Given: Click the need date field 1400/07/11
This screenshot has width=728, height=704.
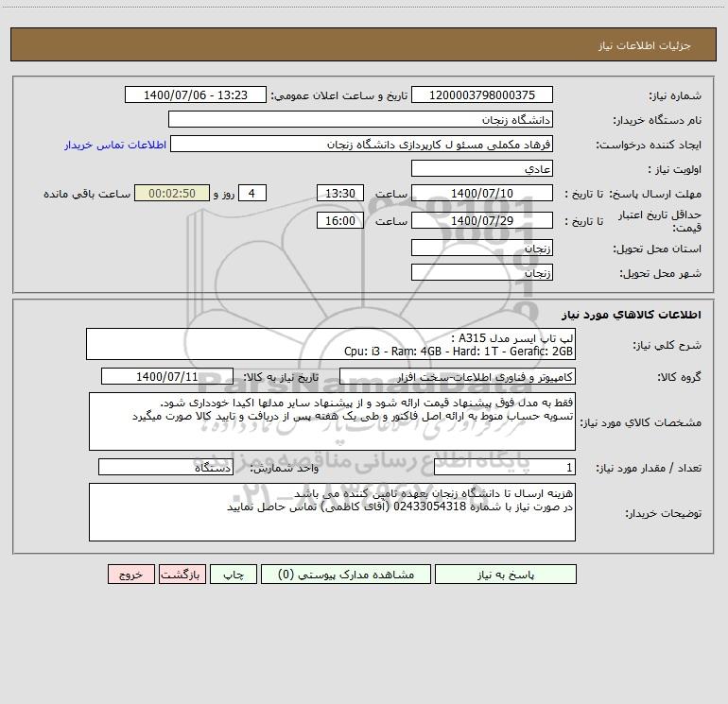Looking at the screenshot, I should pyautogui.click(x=167, y=376).
